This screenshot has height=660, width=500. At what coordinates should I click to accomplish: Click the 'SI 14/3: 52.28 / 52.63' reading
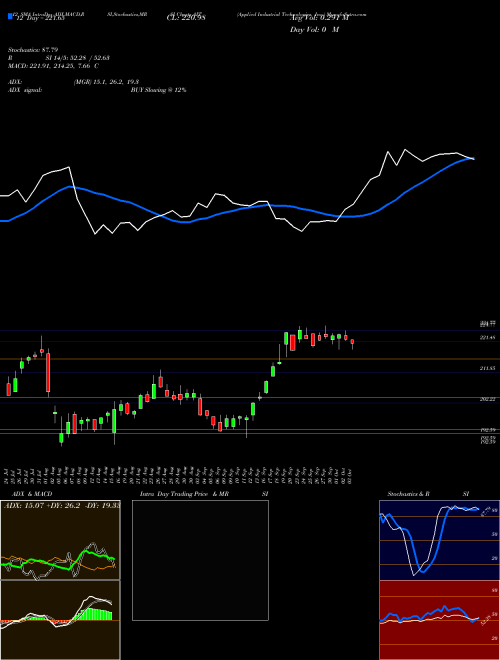[78, 58]
